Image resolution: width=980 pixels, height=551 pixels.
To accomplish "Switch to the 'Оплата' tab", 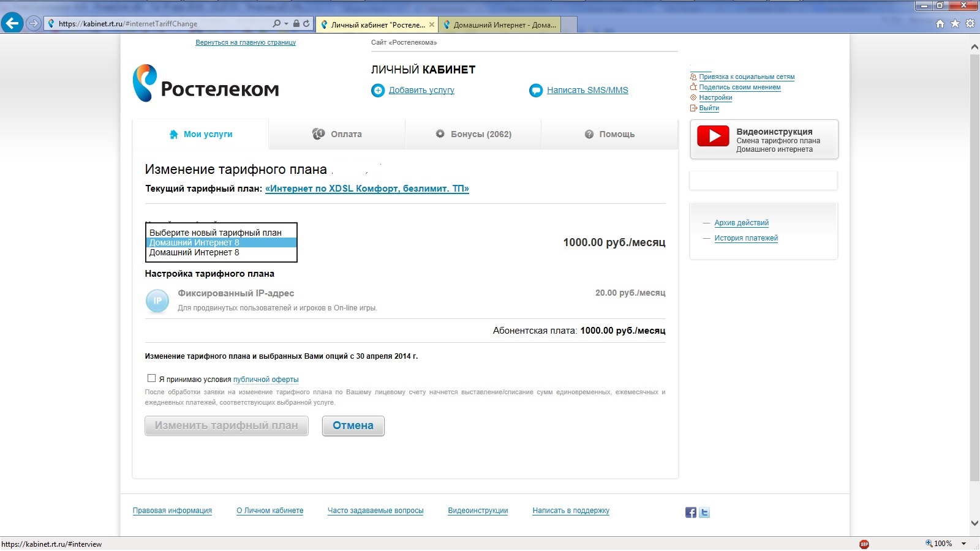I will (x=337, y=134).
